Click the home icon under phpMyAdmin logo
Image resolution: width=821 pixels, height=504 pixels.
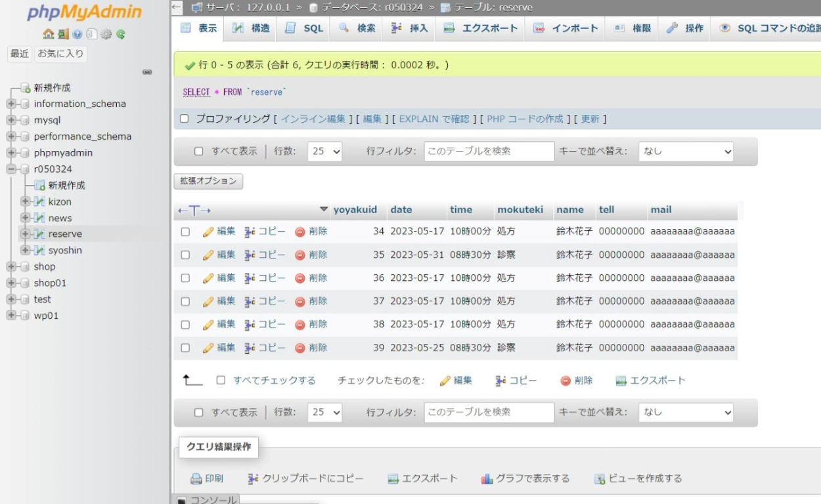[48, 34]
